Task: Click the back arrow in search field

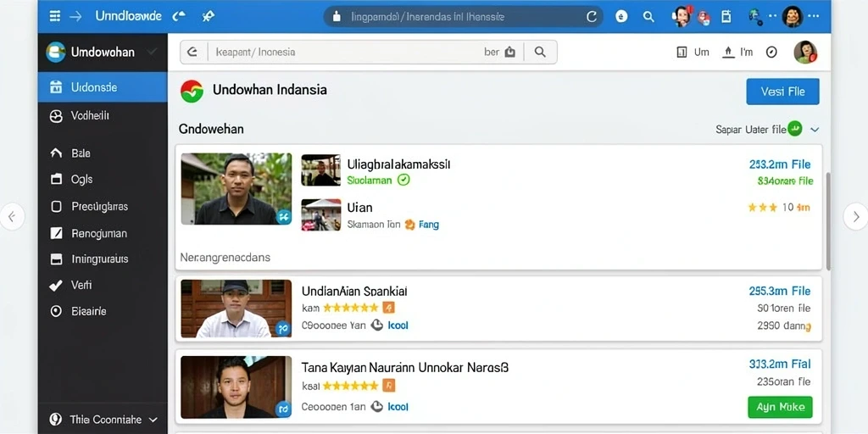Action: (x=192, y=52)
